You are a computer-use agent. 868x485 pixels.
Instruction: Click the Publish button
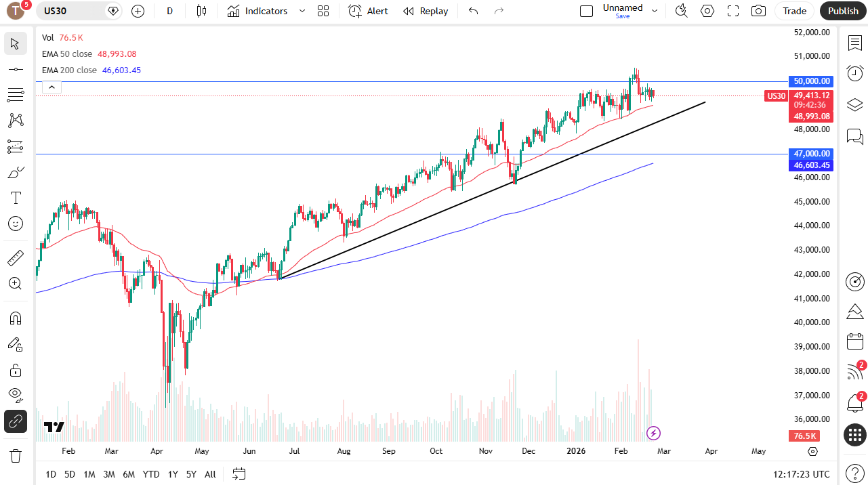pos(843,11)
